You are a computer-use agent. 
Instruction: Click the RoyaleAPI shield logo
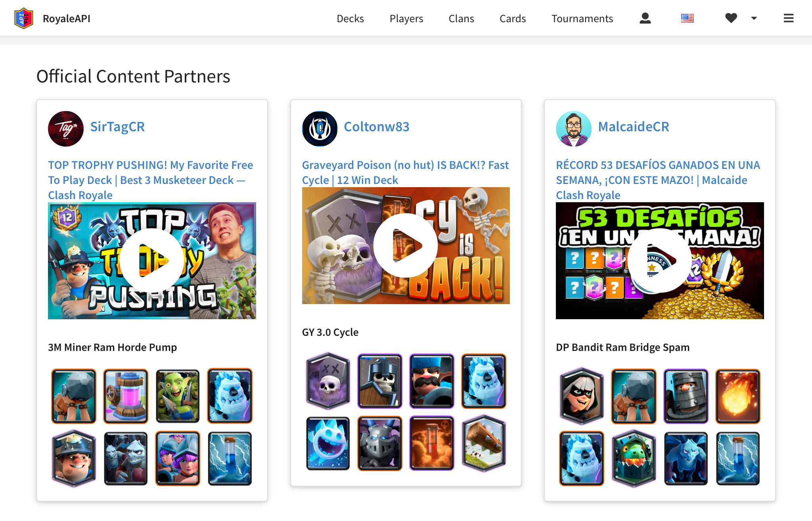[24, 18]
